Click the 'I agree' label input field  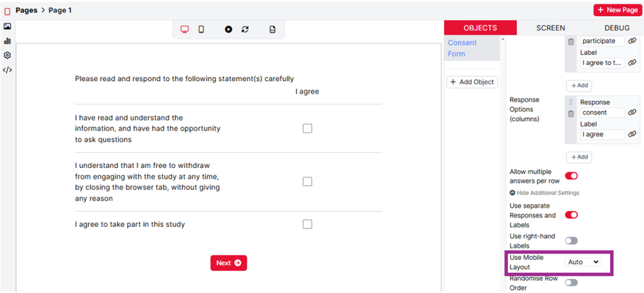pos(602,134)
